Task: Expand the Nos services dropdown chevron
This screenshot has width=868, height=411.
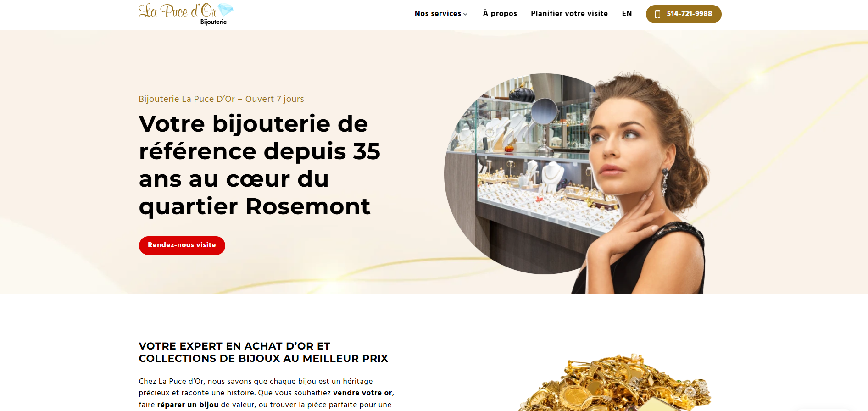Action: pyautogui.click(x=465, y=14)
